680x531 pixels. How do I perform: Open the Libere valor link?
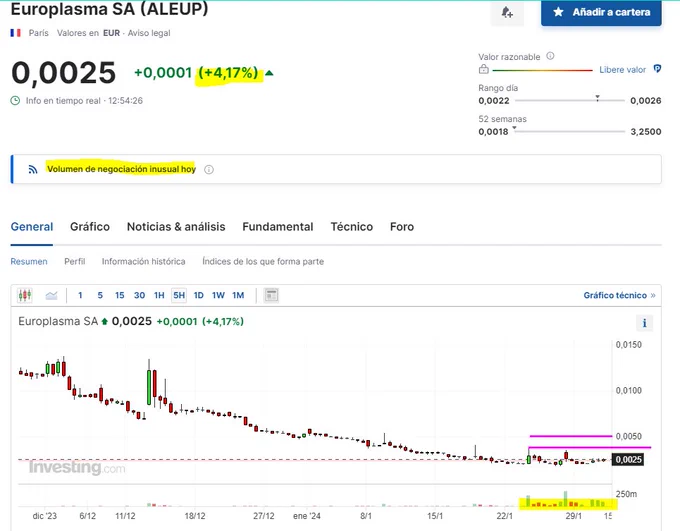tap(622, 69)
